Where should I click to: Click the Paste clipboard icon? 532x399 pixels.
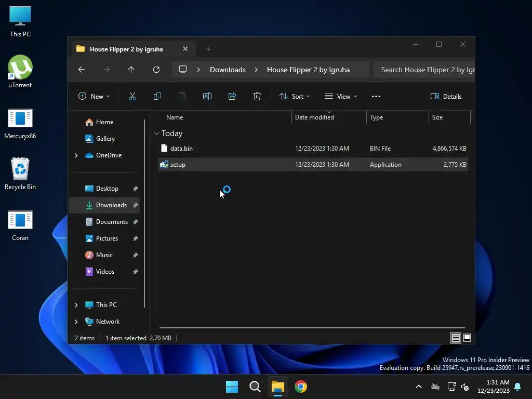(x=182, y=96)
